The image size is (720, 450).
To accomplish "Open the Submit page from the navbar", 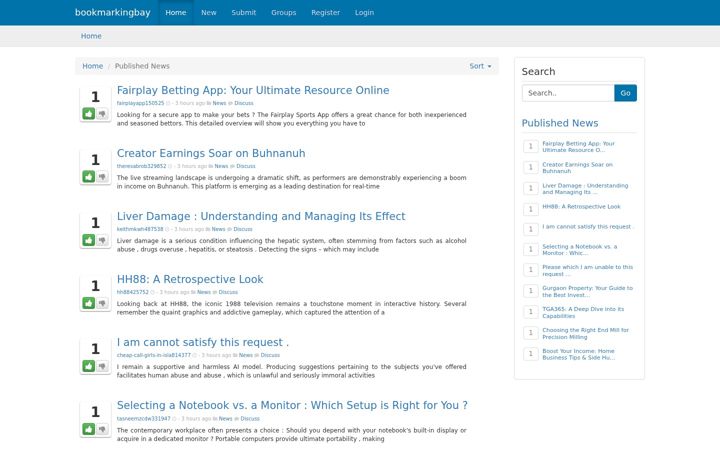I will (243, 12).
